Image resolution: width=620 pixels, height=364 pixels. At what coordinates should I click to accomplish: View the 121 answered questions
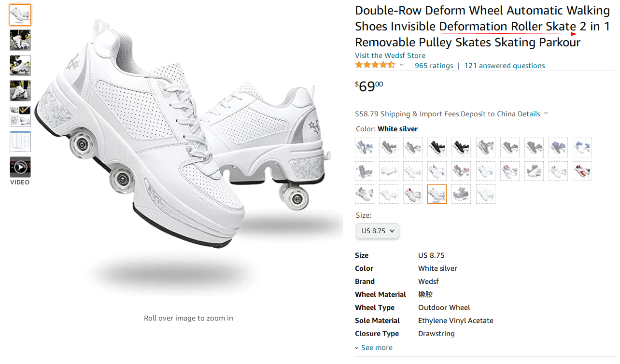(x=504, y=66)
